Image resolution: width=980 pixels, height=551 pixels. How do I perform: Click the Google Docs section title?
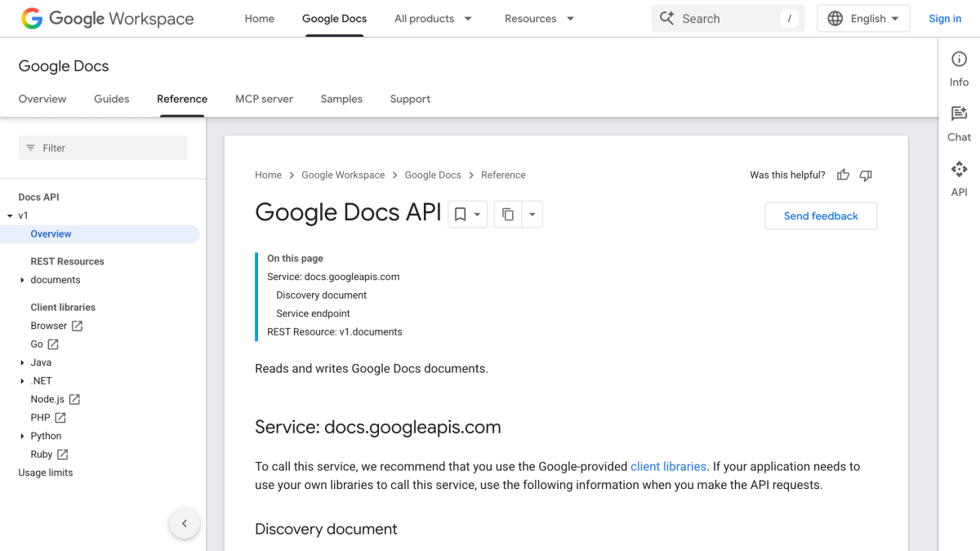pos(64,66)
